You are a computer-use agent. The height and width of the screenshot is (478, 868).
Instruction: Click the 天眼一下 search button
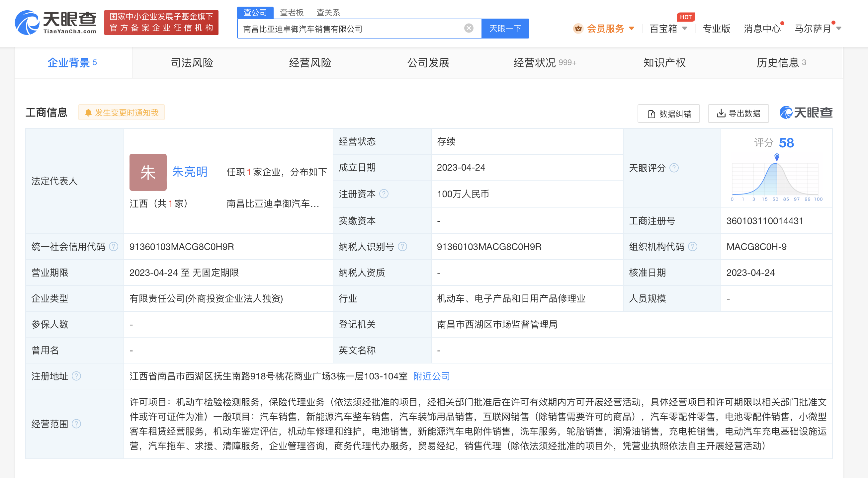pos(505,29)
